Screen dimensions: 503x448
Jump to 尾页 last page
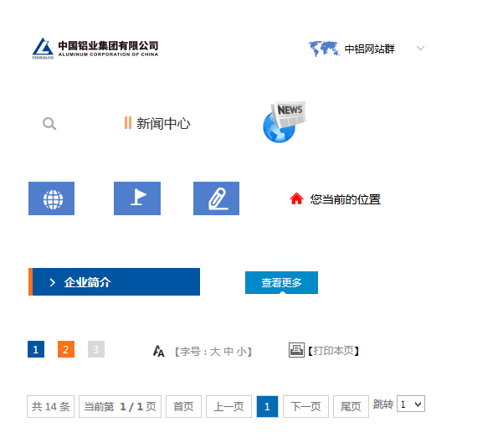coord(351,406)
